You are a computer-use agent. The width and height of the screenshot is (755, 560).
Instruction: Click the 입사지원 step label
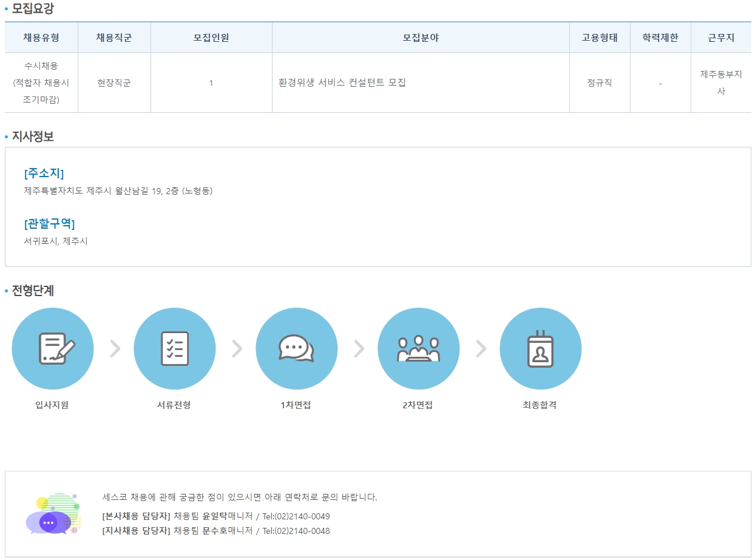(52, 405)
